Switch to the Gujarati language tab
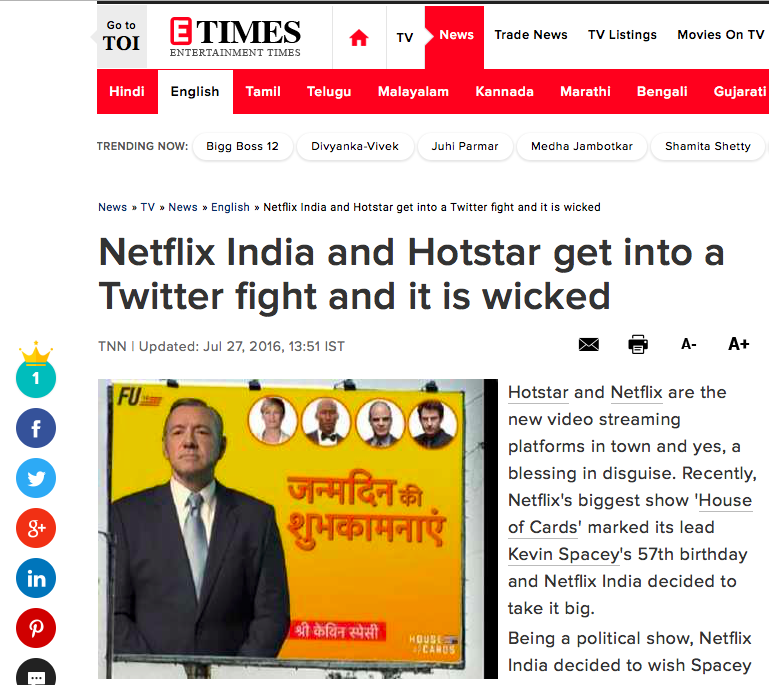This screenshot has height=685, width=769. [x=740, y=92]
